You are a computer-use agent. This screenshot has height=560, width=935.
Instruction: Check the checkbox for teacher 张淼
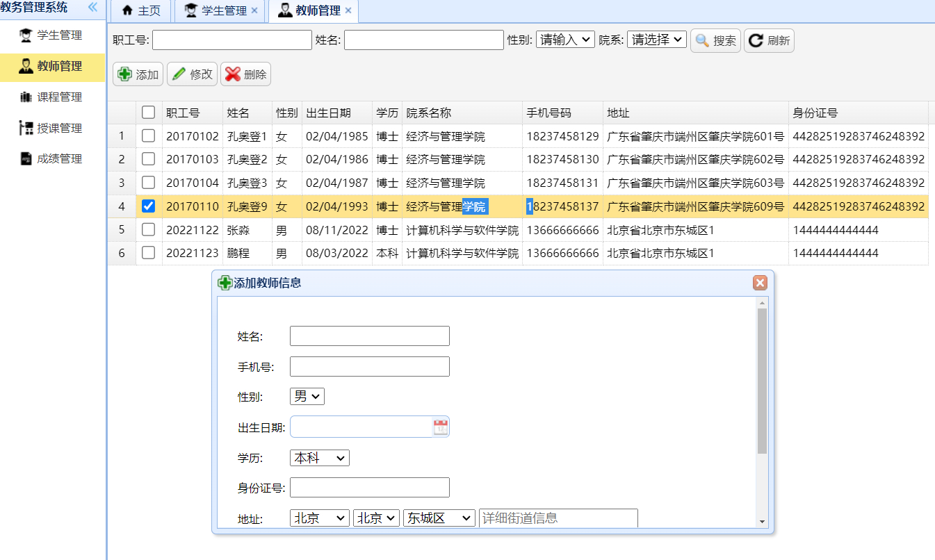(x=148, y=229)
